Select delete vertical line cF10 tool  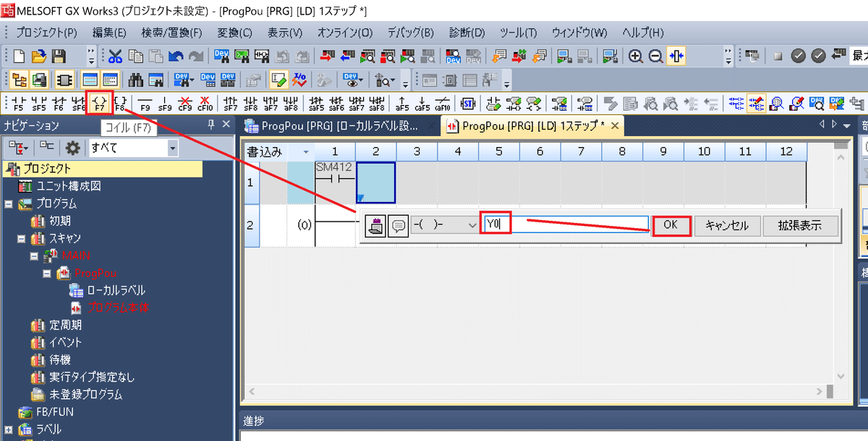205,103
